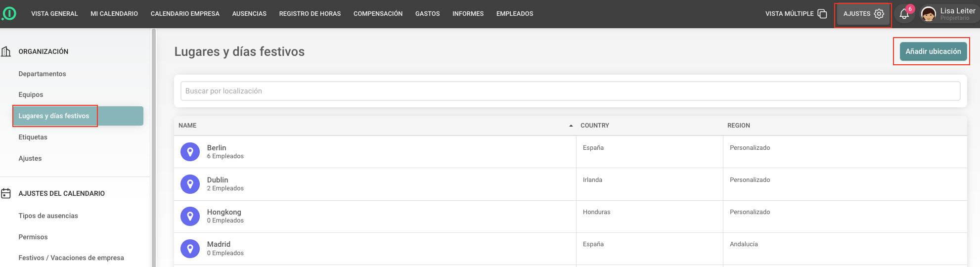Viewport: 980px width, 267px height.
Task: Click the REGION column header
Action: (x=739, y=126)
